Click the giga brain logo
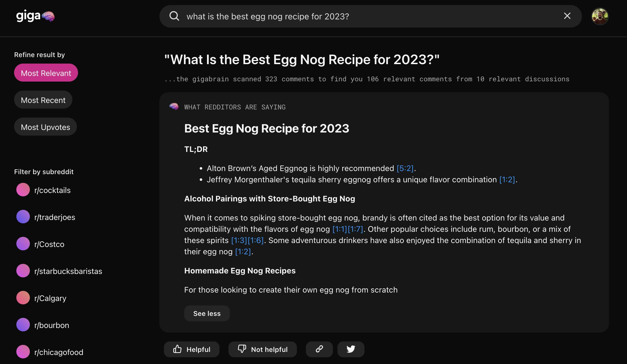The height and width of the screenshot is (364, 627). click(35, 16)
